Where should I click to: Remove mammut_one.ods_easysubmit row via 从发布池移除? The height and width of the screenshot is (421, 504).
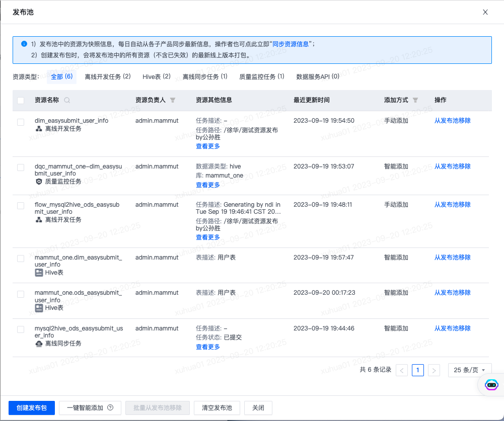pyautogui.click(x=452, y=293)
